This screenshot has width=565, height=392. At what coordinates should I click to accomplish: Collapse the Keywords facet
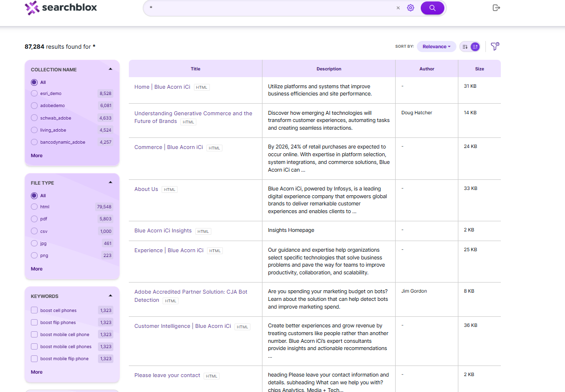tap(110, 296)
